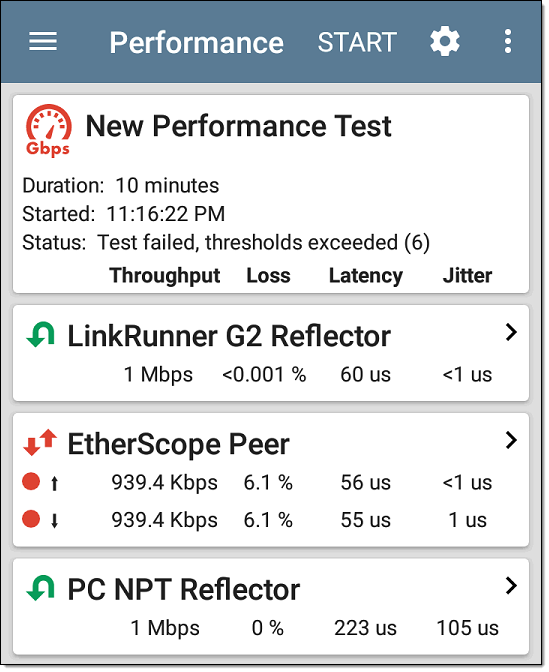Screen dimensions: 549x672
Task: Click the red Gbps speedometer icon
Action: [x=48, y=130]
